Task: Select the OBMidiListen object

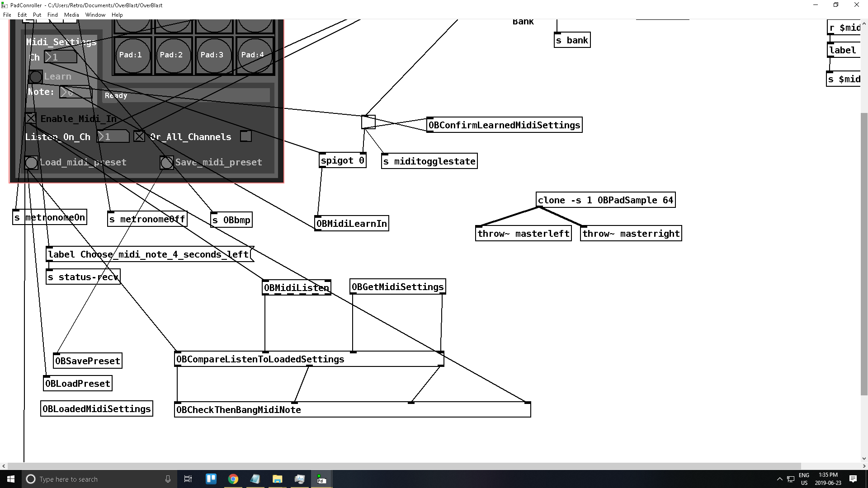Action: [x=297, y=288]
